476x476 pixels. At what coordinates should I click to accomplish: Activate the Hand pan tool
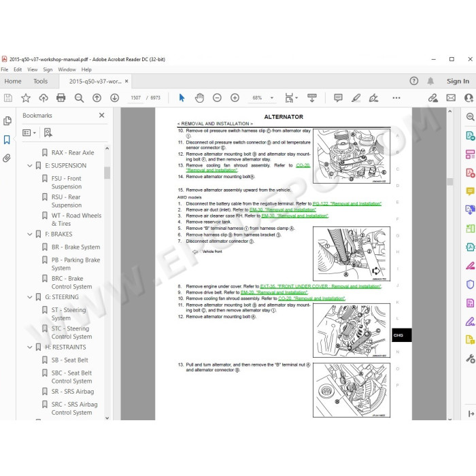coord(199,98)
